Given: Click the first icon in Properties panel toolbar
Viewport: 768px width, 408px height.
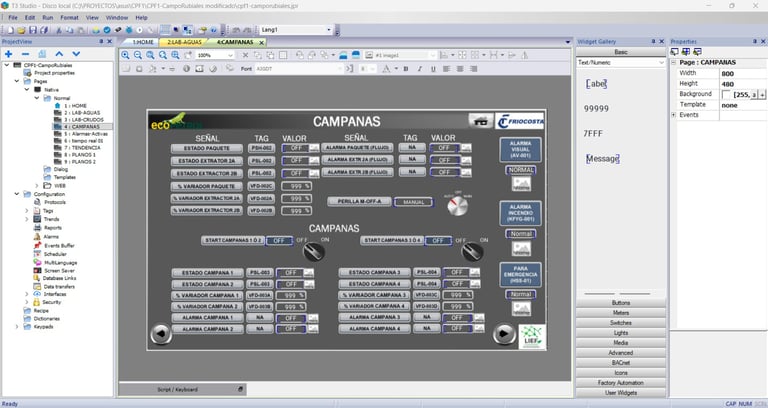Looking at the screenshot, I should tap(674, 52).
